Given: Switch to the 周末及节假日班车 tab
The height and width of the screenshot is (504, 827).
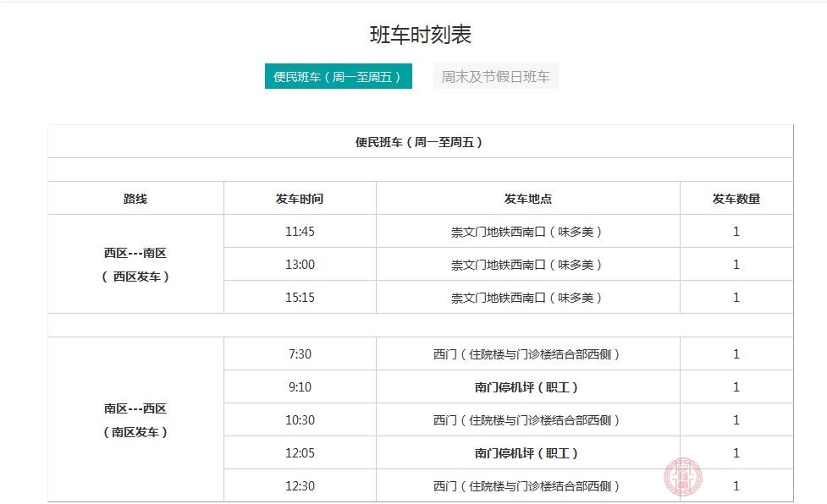Looking at the screenshot, I should pos(496,76).
